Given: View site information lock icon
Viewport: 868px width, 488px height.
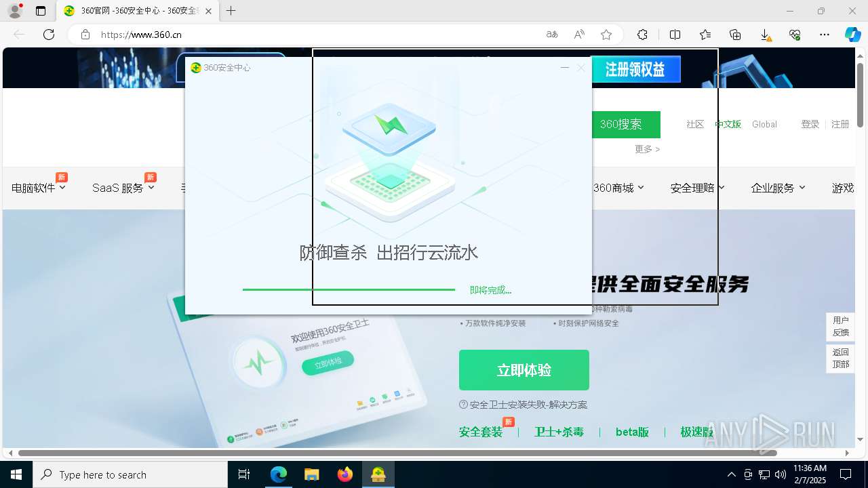Looking at the screenshot, I should [85, 35].
